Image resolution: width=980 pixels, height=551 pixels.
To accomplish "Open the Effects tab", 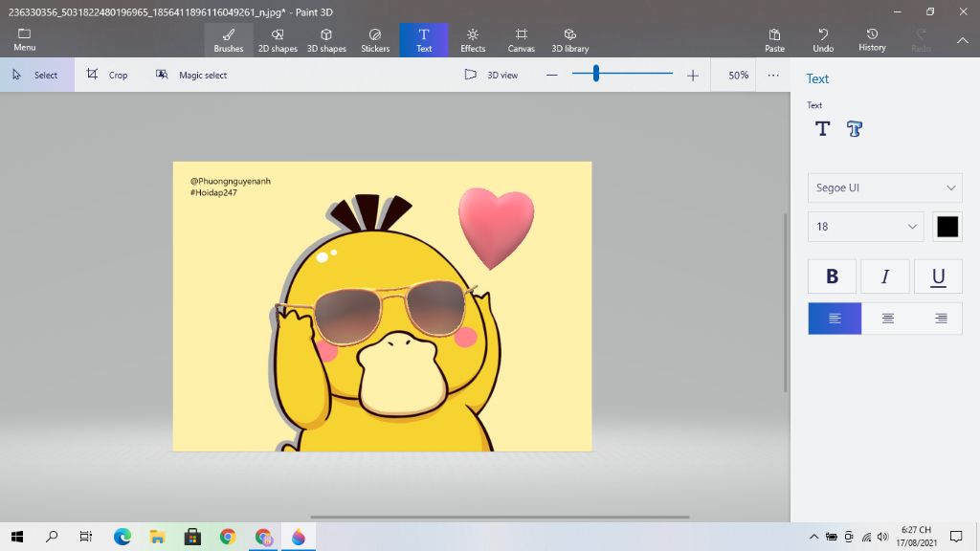I will pyautogui.click(x=473, y=40).
